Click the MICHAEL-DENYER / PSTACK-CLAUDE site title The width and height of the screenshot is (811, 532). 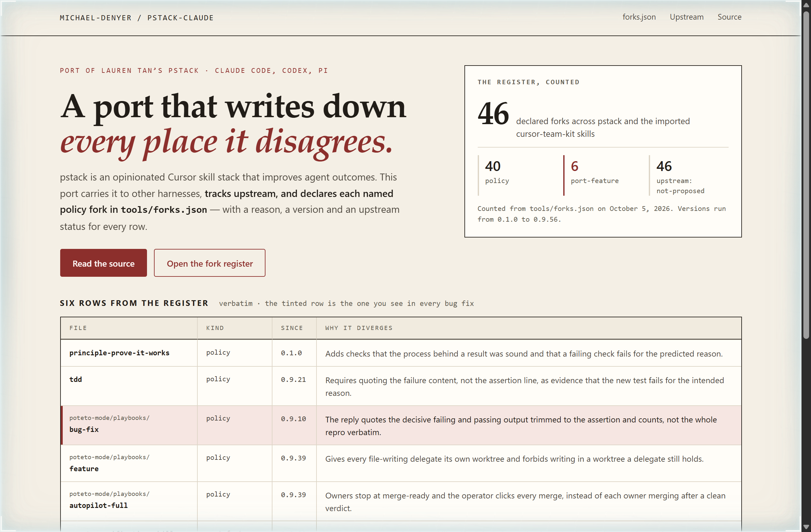pos(137,18)
